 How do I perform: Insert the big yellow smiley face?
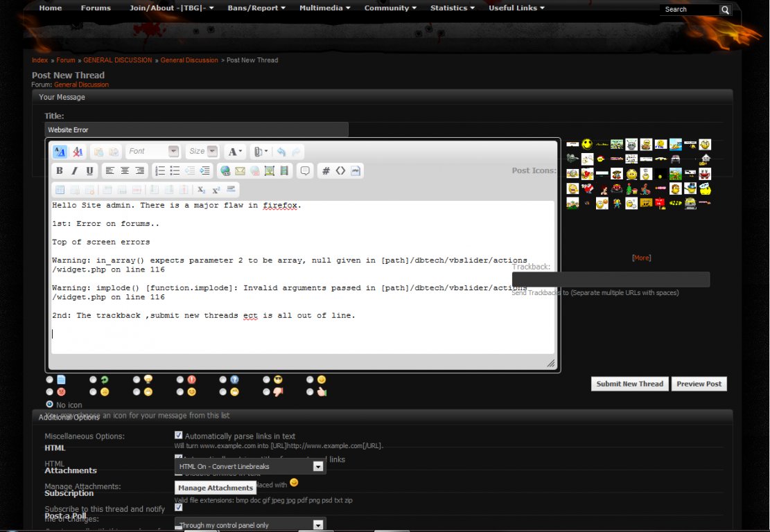587,144
